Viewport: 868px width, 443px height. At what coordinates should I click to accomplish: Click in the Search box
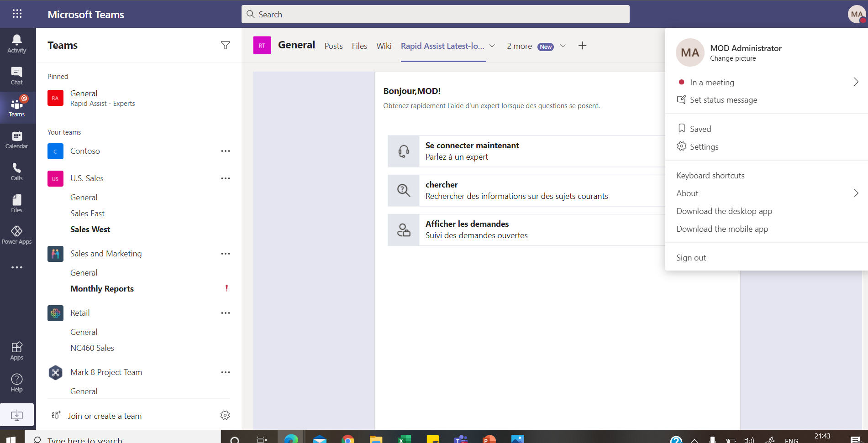436,14
